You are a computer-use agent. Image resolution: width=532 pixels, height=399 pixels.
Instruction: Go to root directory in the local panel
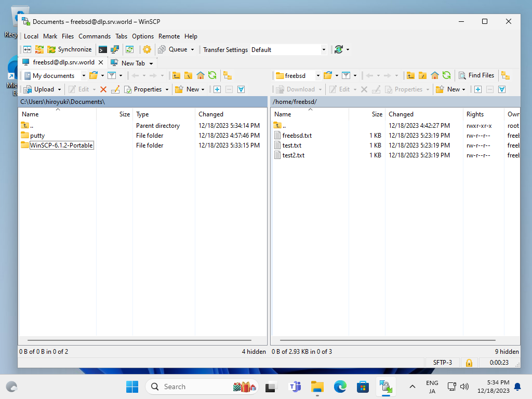pyautogui.click(x=188, y=75)
